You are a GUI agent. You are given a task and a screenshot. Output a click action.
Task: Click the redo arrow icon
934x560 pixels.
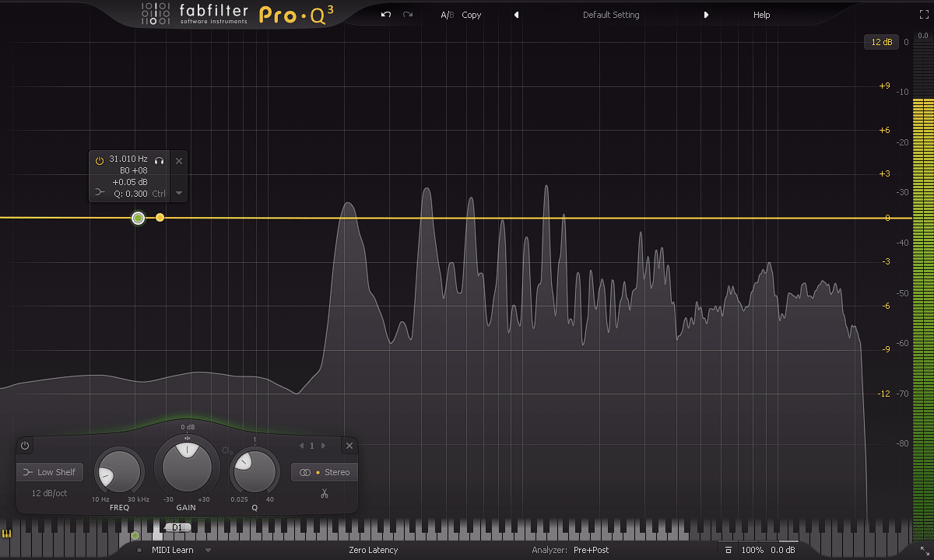tap(407, 15)
